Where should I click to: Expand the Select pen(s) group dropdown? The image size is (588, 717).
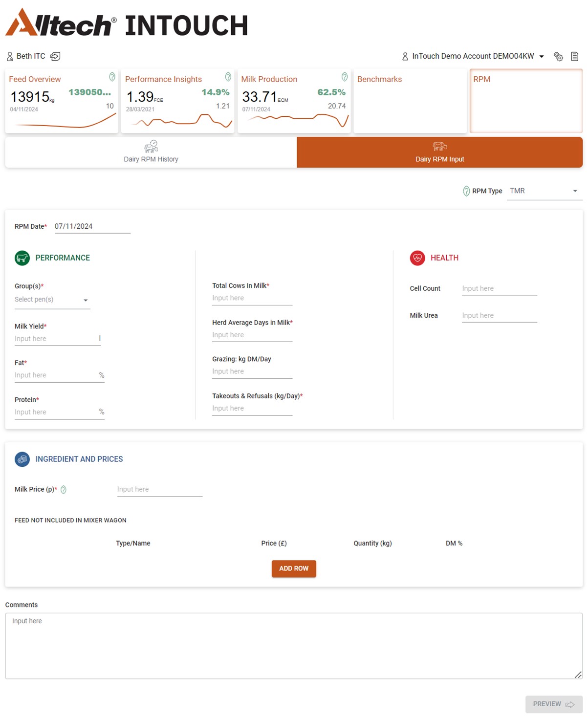tap(52, 300)
